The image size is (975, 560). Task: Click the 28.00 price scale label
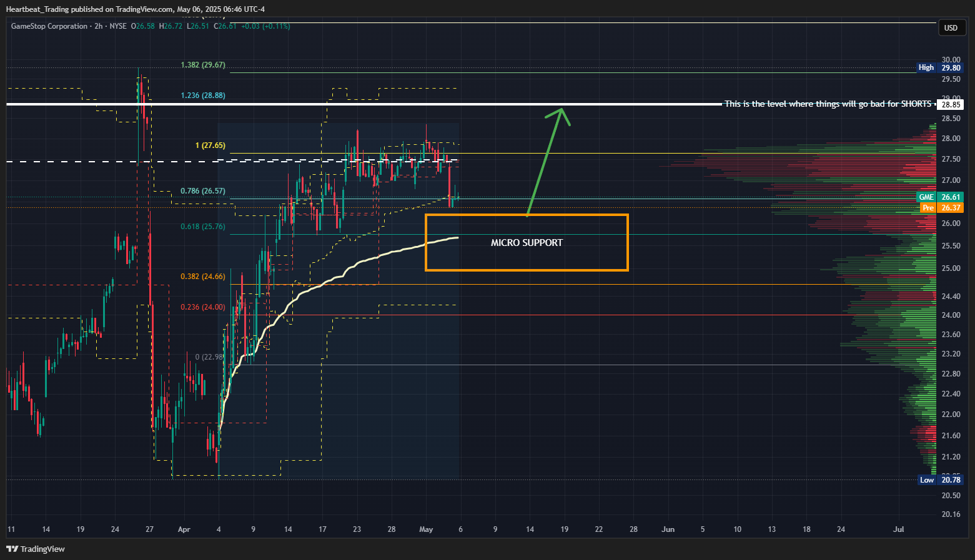tap(951, 139)
